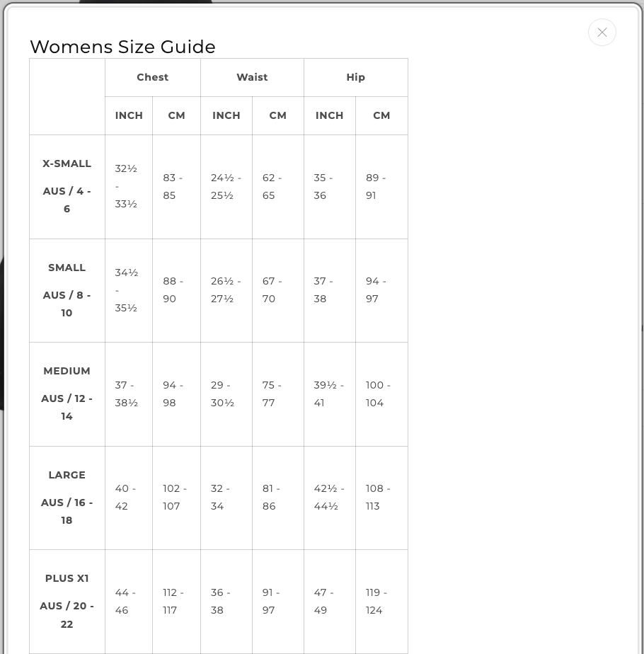Click Medium hip cell 100 - 104 cm
The width and height of the screenshot is (644, 654).
381,394
